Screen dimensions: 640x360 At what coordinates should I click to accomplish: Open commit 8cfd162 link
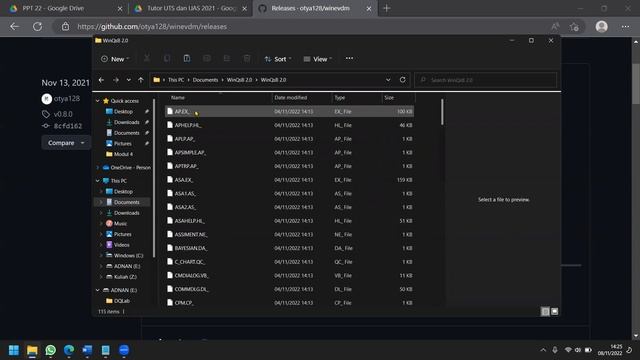click(68, 126)
